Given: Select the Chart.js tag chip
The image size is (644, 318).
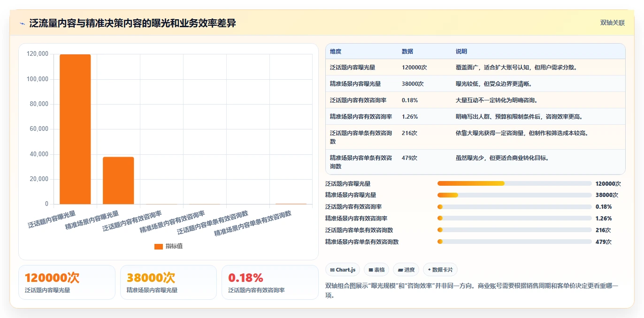Looking at the screenshot, I should (343, 270).
